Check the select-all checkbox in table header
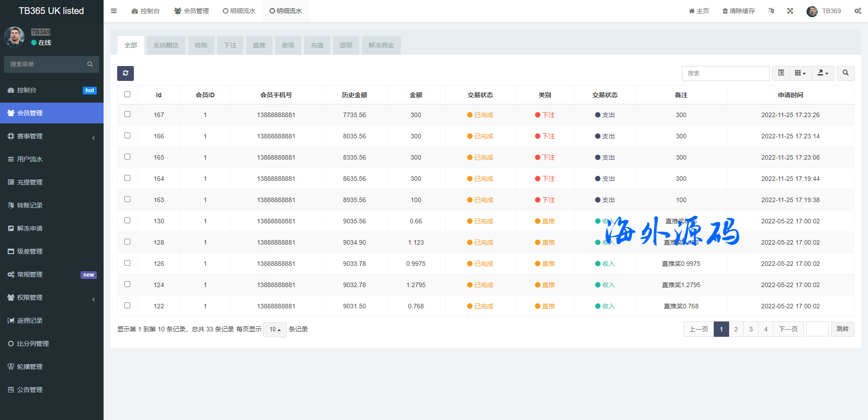Screen dimensions: 868x420 (x=127, y=94)
